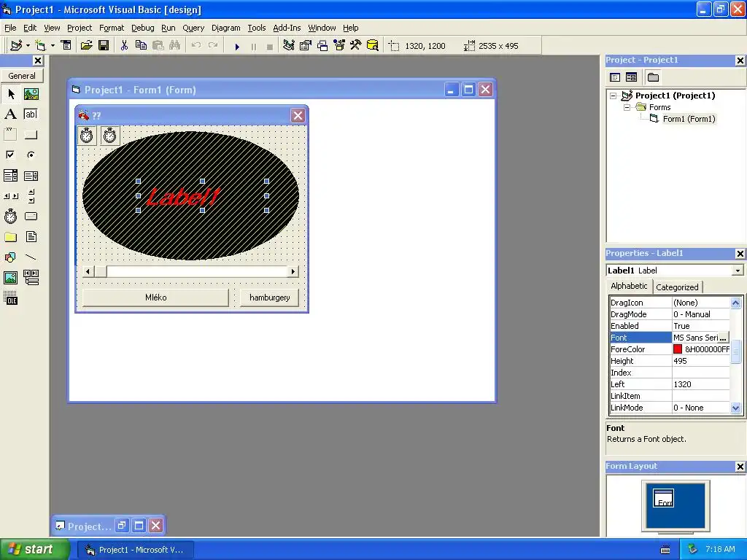
Task: Select the Data control tool in toolbox
Action: point(31,278)
